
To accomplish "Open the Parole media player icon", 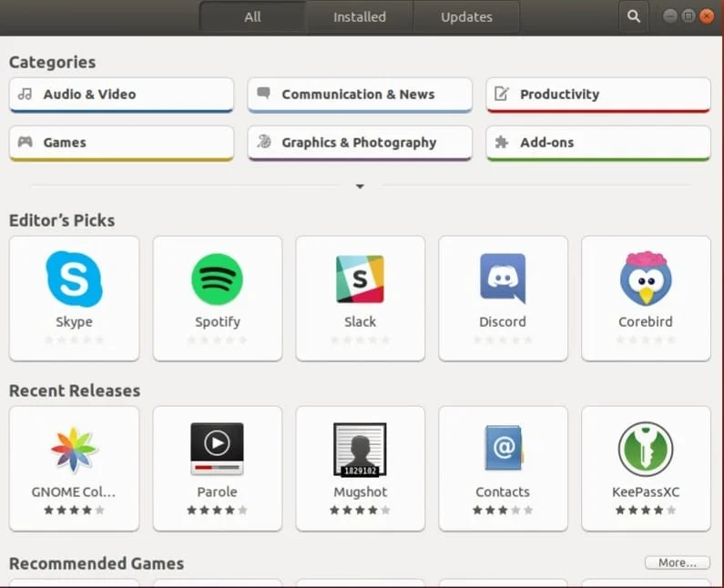I will click(x=217, y=449).
